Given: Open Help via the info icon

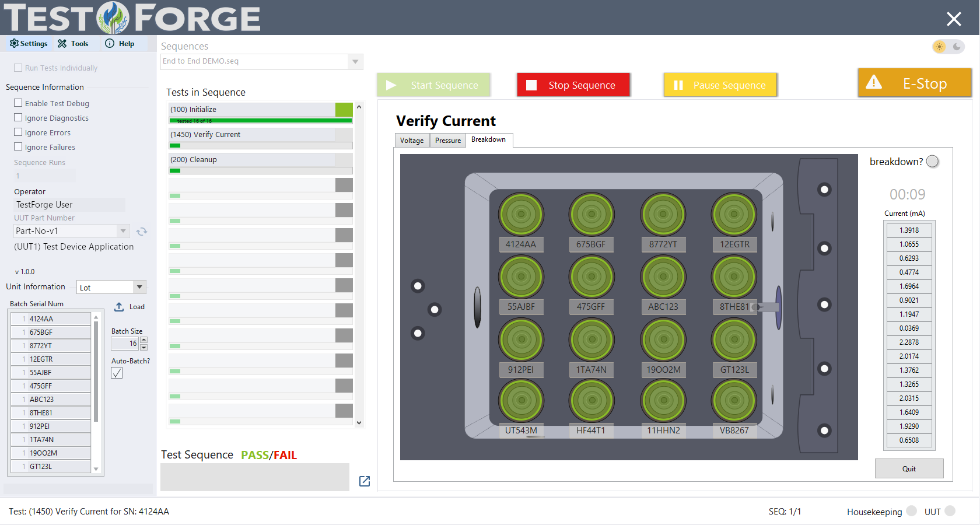Looking at the screenshot, I should [110, 43].
